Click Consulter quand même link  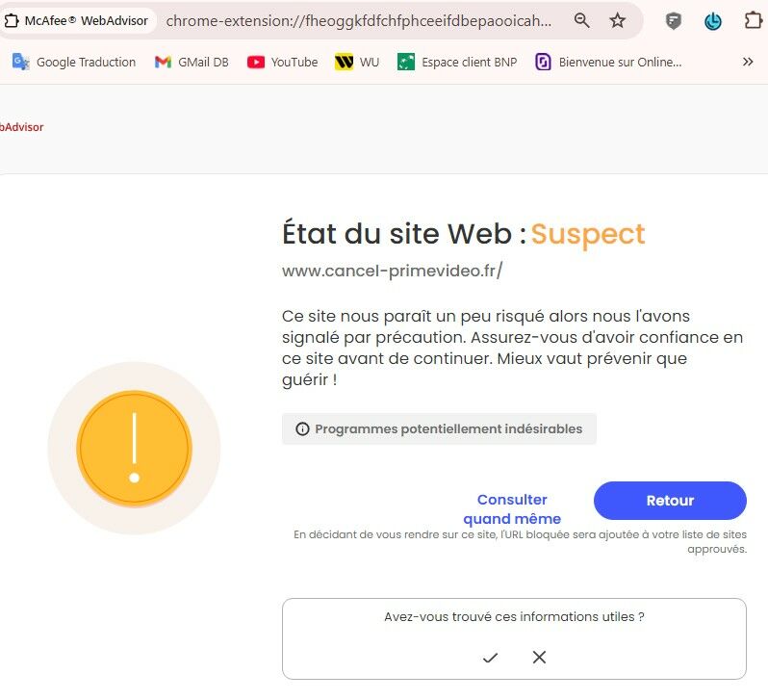point(512,508)
